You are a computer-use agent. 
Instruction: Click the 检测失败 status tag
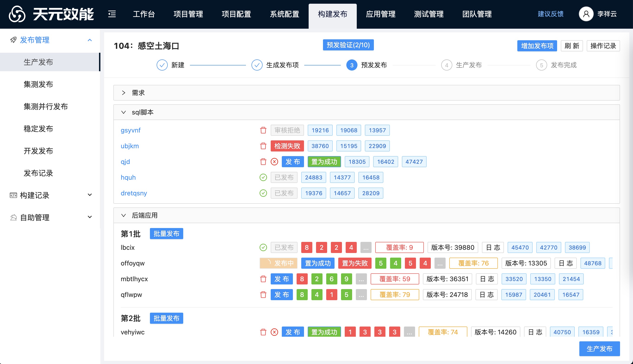coord(287,146)
